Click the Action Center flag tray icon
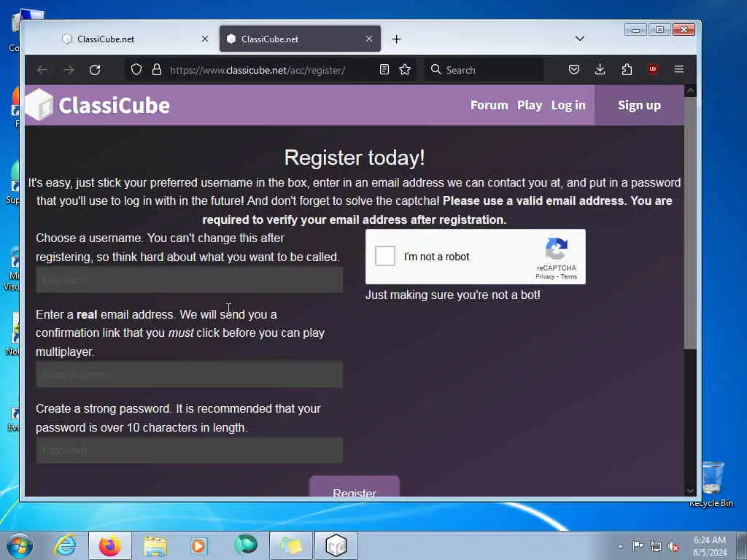This screenshot has height=560, width=747. pyautogui.click(x=638, y=545)
